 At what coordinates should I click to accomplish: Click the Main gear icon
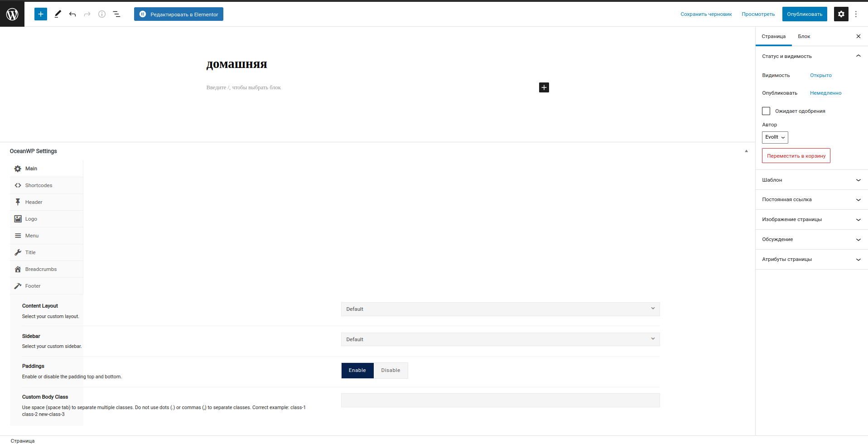[x=18, y=169]
